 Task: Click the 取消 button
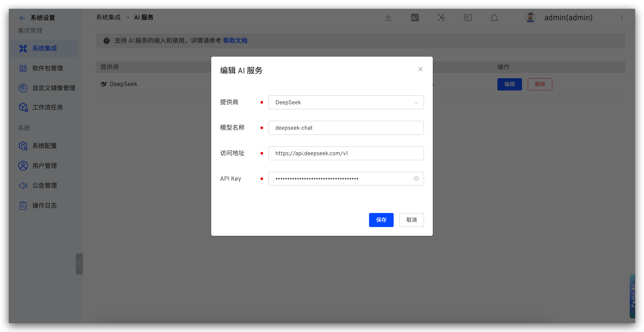411,220
